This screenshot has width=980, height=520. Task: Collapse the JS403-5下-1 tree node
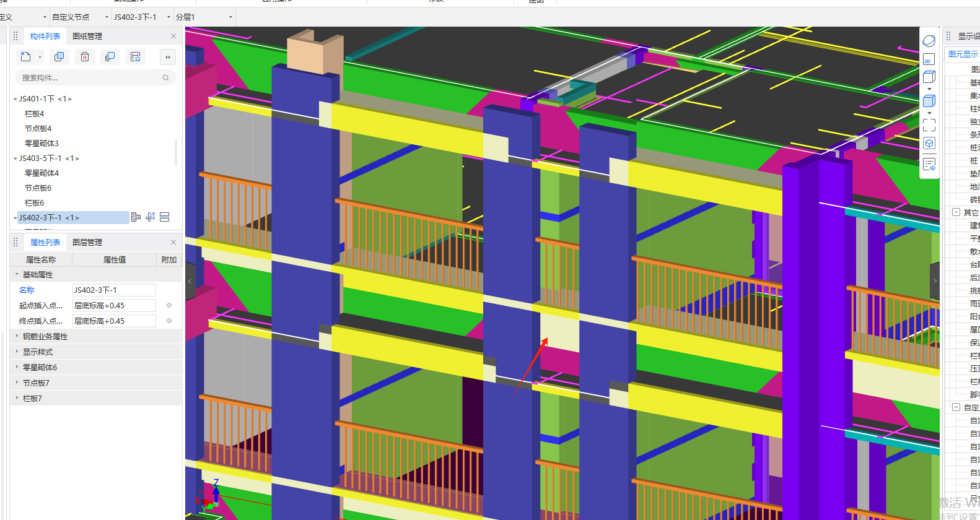pos(15,158)
